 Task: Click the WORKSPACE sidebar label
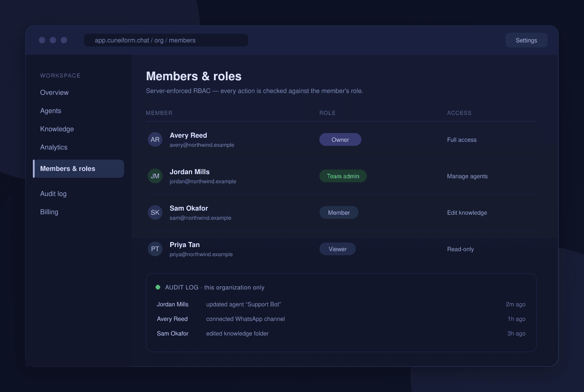coord(60,76)
